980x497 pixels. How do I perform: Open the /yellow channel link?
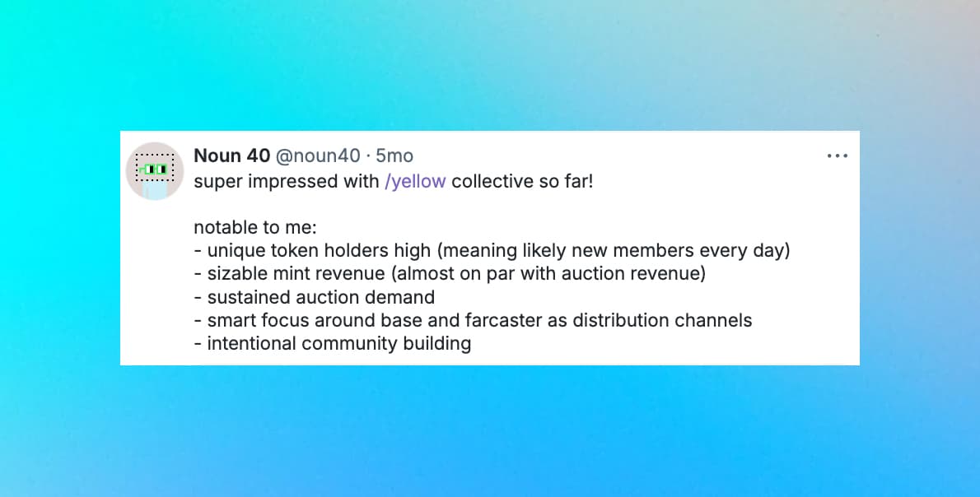click(x=415, y=181)
